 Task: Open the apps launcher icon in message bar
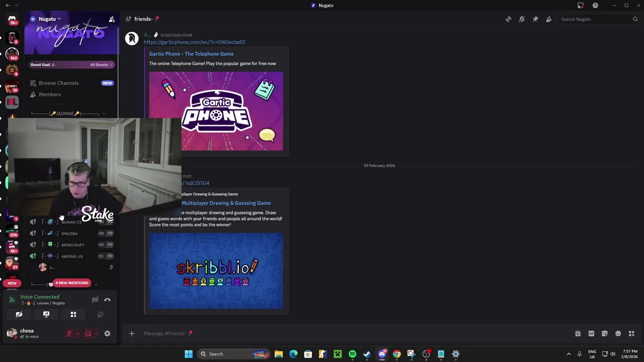[x=631, y=333]
